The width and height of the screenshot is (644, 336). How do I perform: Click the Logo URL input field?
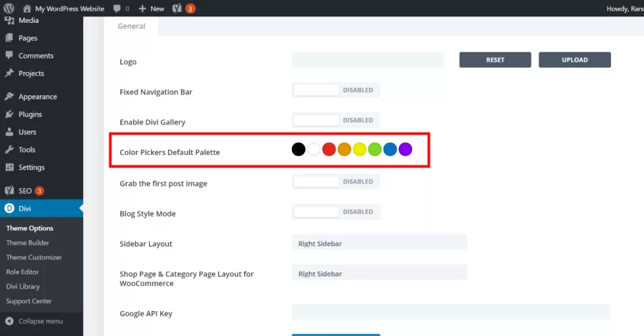click(368, 60)
